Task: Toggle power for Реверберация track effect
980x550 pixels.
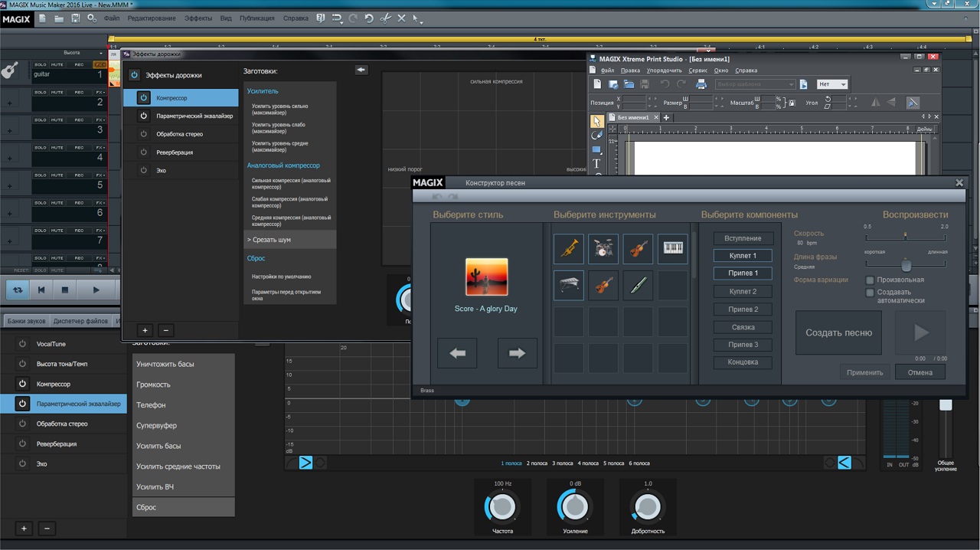Action: [143, 152]
